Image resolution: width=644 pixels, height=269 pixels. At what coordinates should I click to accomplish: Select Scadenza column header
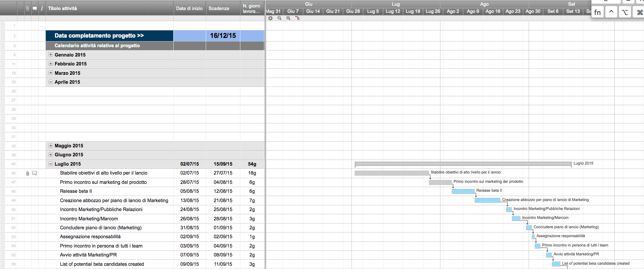coord(223,8)
